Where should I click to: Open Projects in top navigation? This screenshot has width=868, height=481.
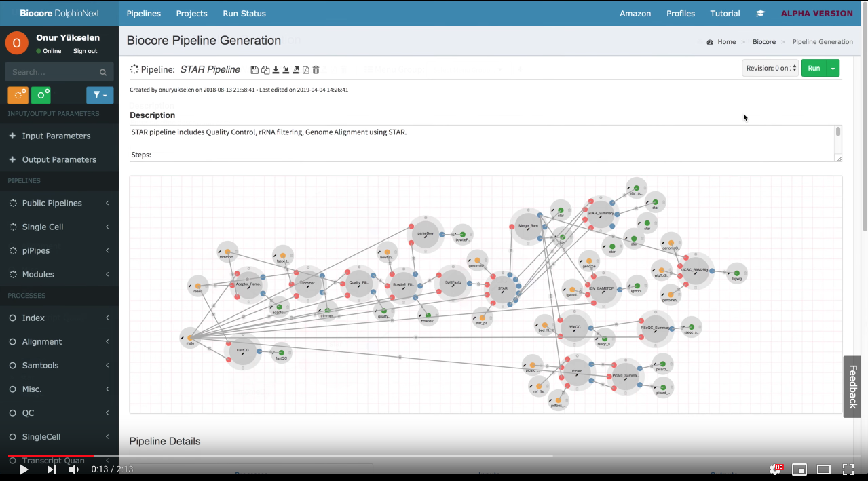191,14
